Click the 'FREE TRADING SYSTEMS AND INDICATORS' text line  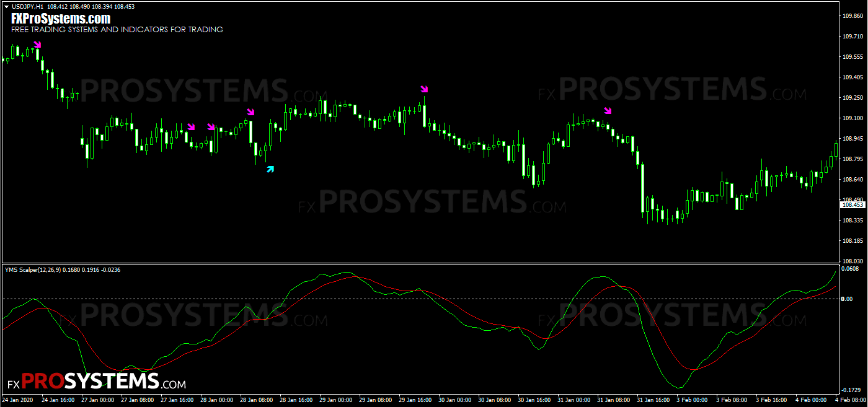117,29
